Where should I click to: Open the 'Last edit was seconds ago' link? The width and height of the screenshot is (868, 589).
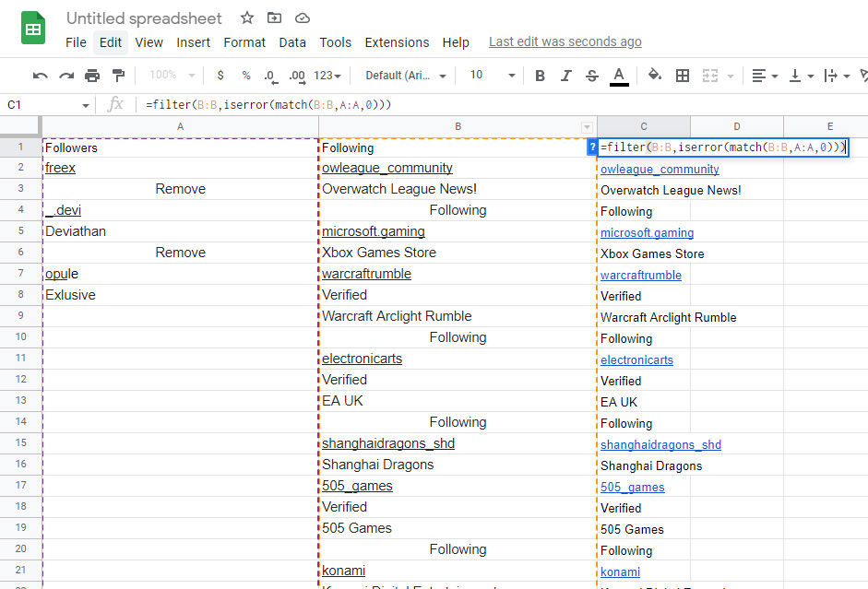pos(565,42)
